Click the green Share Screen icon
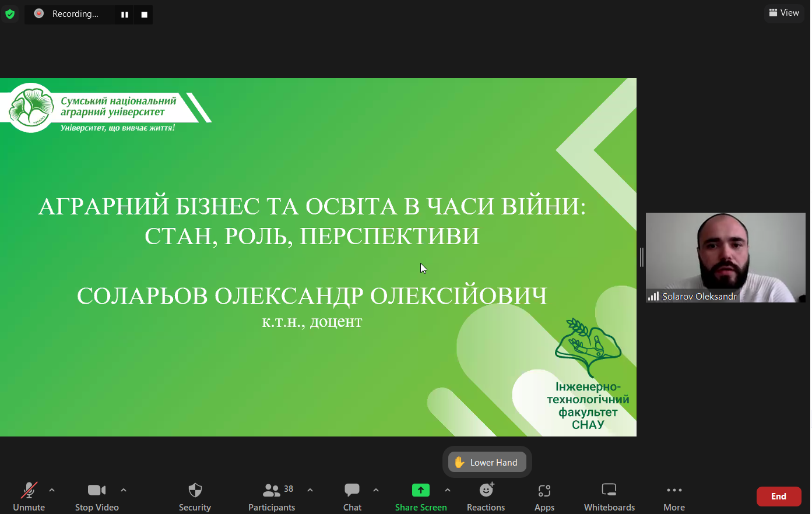 (x=420, y=490)
